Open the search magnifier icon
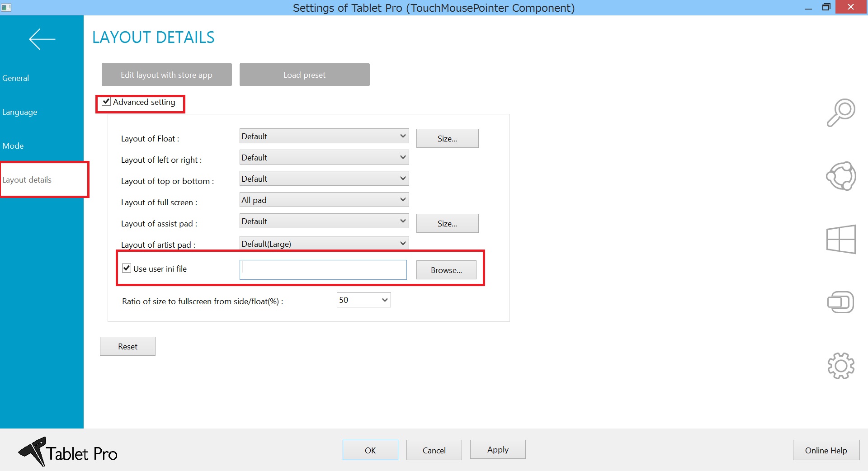 [x=841, y=112]
